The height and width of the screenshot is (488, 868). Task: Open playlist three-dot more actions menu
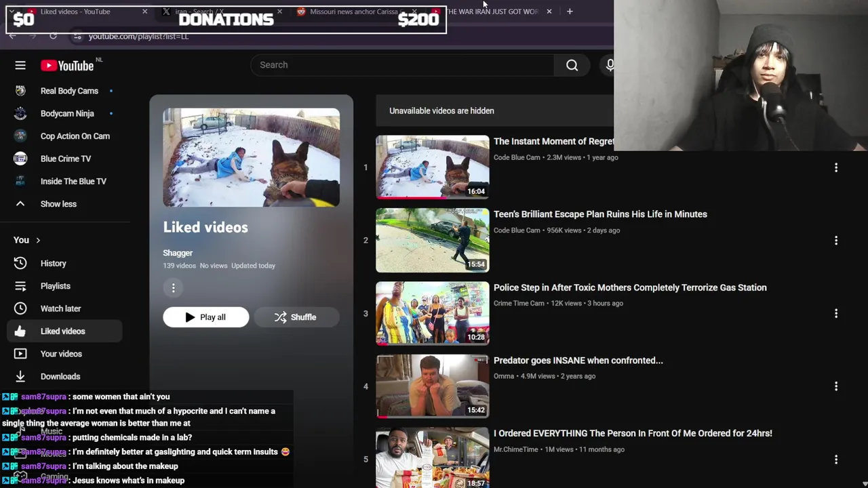pos(173,288)
